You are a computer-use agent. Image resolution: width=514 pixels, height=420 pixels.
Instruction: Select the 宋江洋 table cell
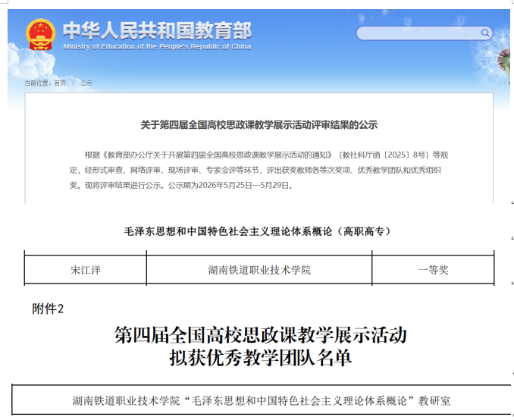click(x=86, y=270)
